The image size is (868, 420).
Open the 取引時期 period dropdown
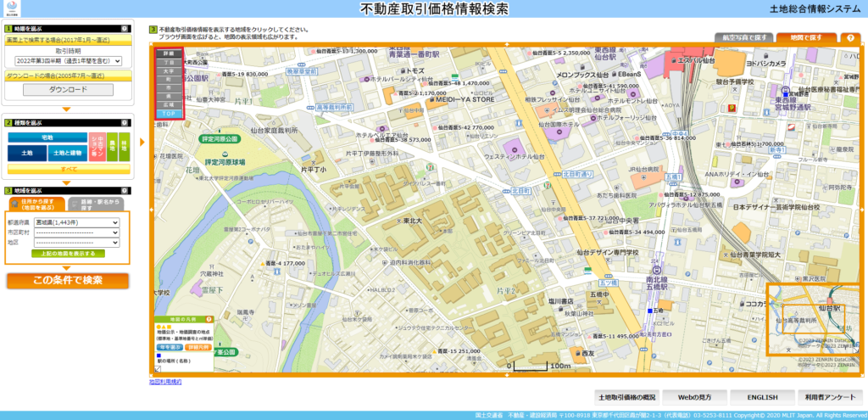click(69, 61)
